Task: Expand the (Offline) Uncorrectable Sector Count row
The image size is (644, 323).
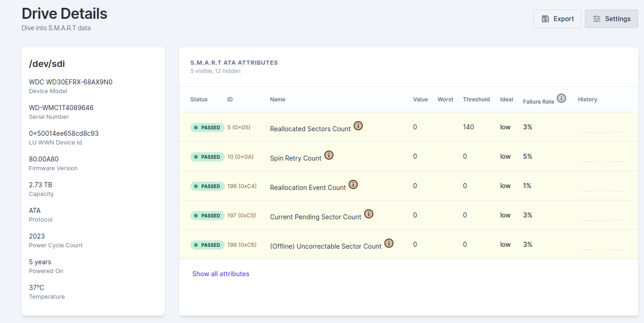Action: [x=408, y=245]
